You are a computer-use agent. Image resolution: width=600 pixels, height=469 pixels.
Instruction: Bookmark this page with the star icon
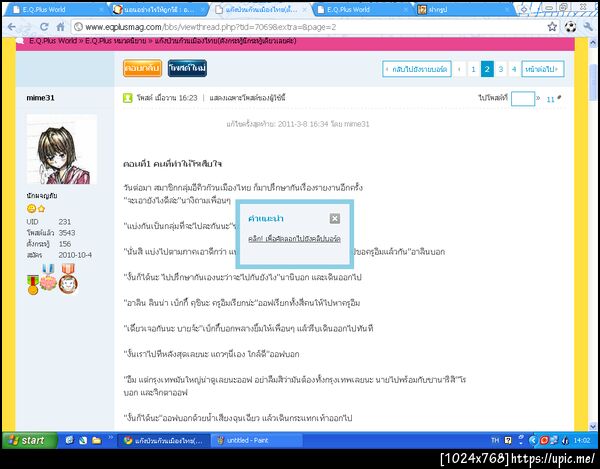click(552, 27)
